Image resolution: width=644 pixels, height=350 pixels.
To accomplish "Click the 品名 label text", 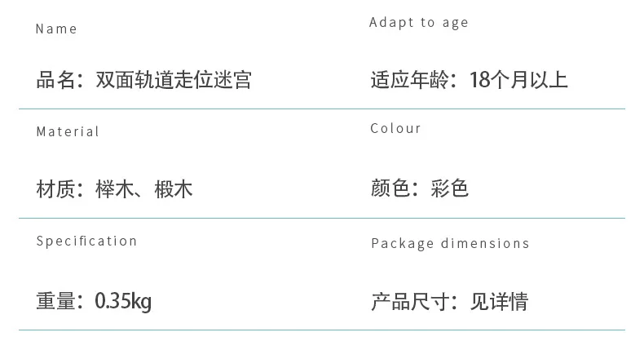I will pyautogui.click(x=55, y=80).
